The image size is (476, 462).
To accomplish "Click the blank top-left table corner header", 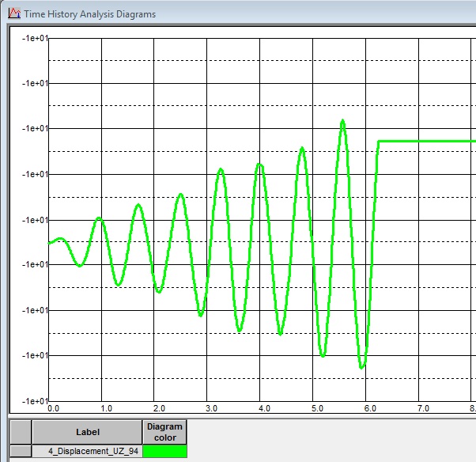I will [21, 432].
